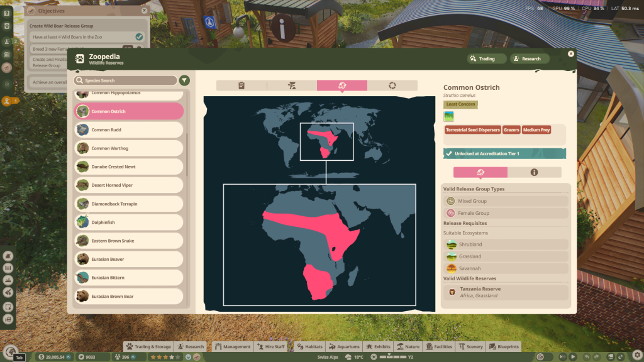Open Exhibits in bottom menu

378,346
